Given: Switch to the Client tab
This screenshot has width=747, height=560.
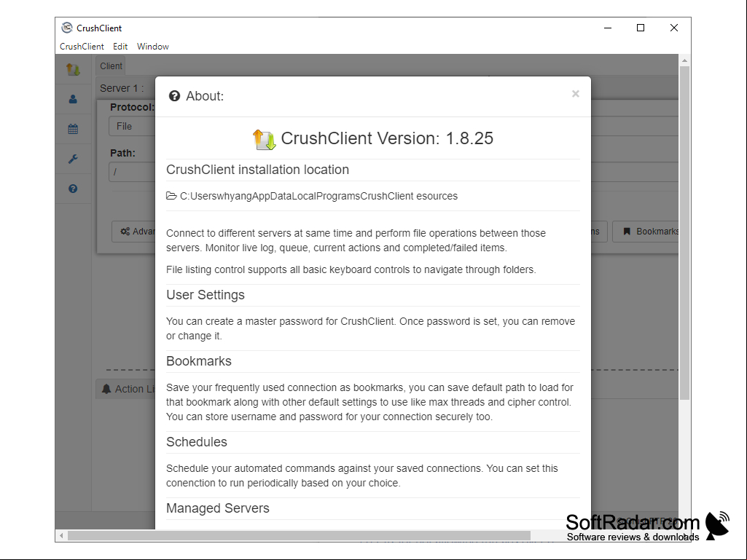Looking at the screenshot, I should point(111,66).
